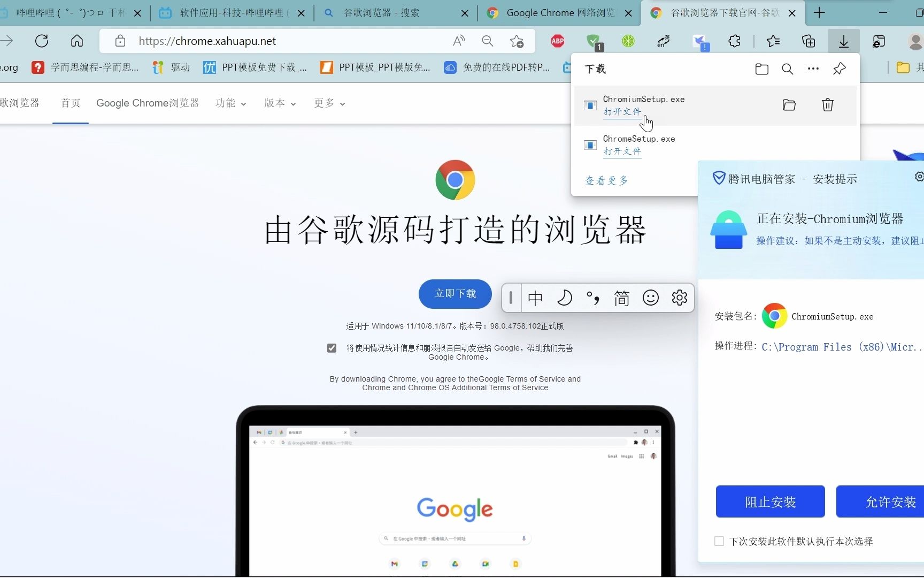Open file link for ChromiumSetup.exe
Viewport: 924px width, 578px height.
point(622,112)
